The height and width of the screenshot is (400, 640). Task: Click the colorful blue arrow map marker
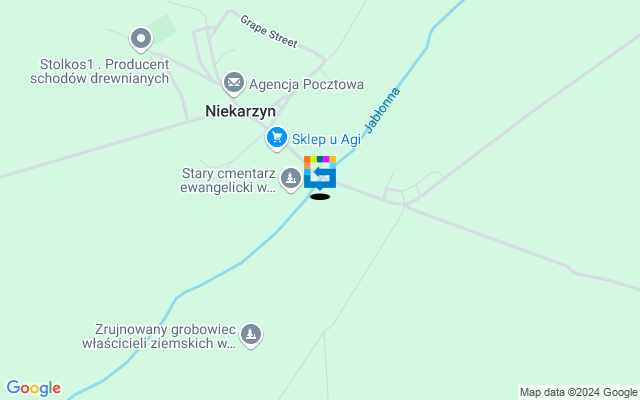[x=320, y=172]
